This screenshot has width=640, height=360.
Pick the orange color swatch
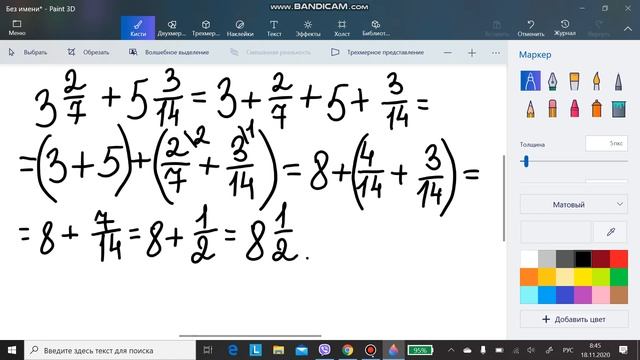529,277
